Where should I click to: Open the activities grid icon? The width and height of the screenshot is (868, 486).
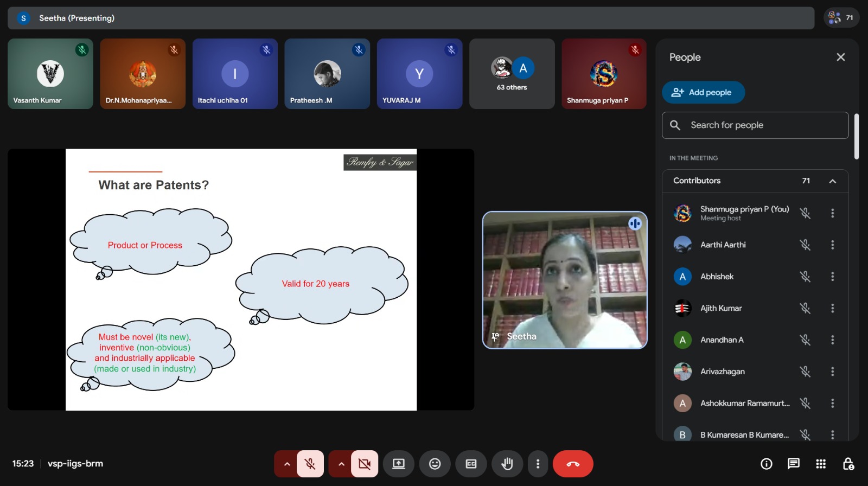[821, 464]
